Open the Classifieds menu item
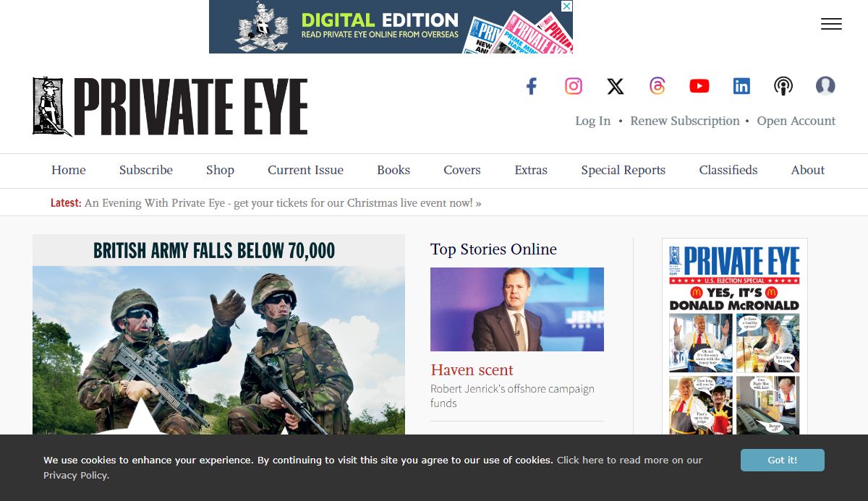Image resolution: width=868 pixels, height=501 pixels. (x=728, y=170)
